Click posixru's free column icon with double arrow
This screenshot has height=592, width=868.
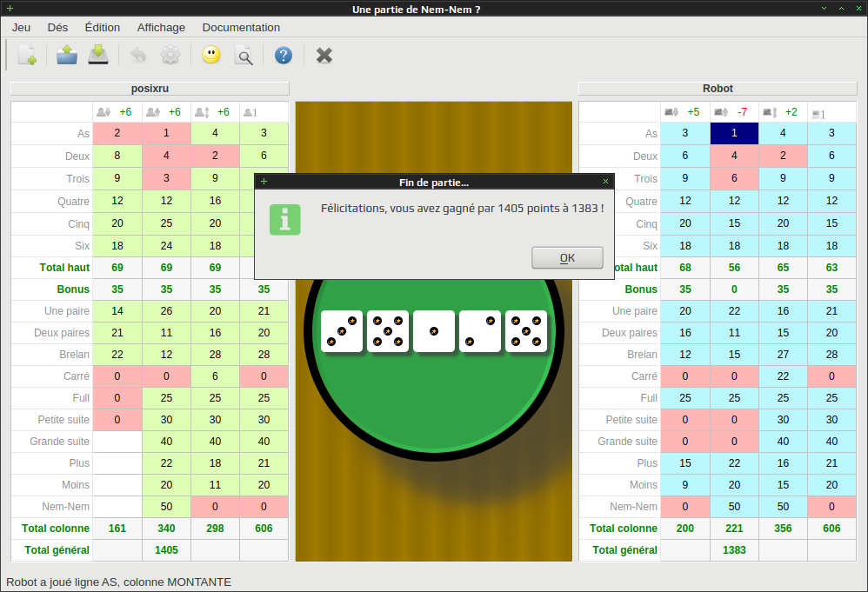[202, 112]
